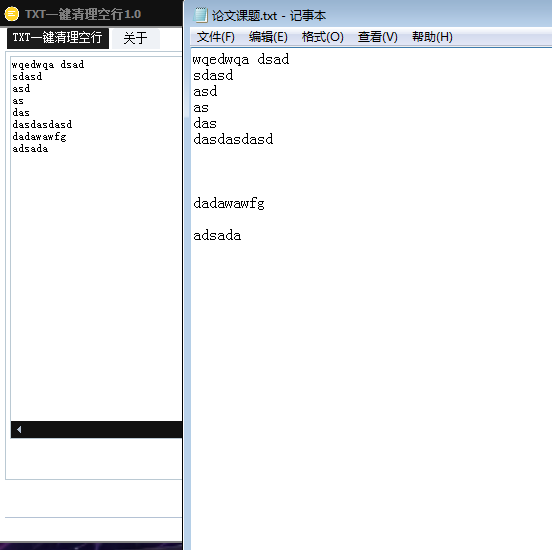Open the 查看(V) menu in Notepad

[377, 37]
